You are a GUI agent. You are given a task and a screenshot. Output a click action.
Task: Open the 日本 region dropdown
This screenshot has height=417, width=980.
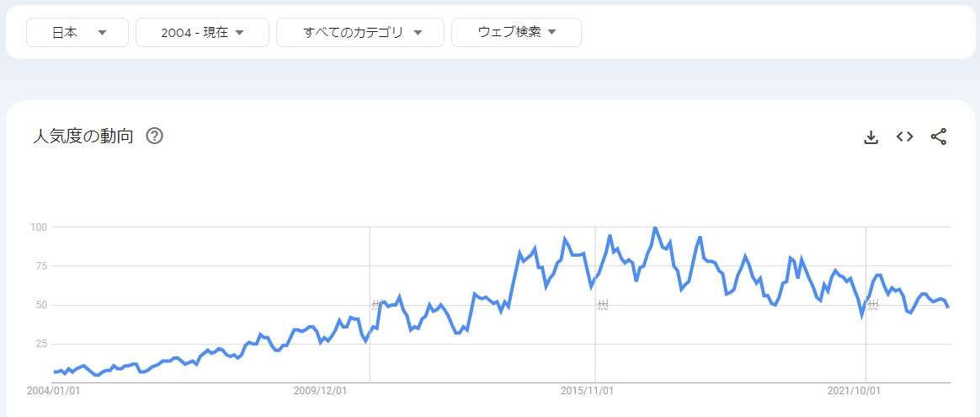tap(77, 33)
